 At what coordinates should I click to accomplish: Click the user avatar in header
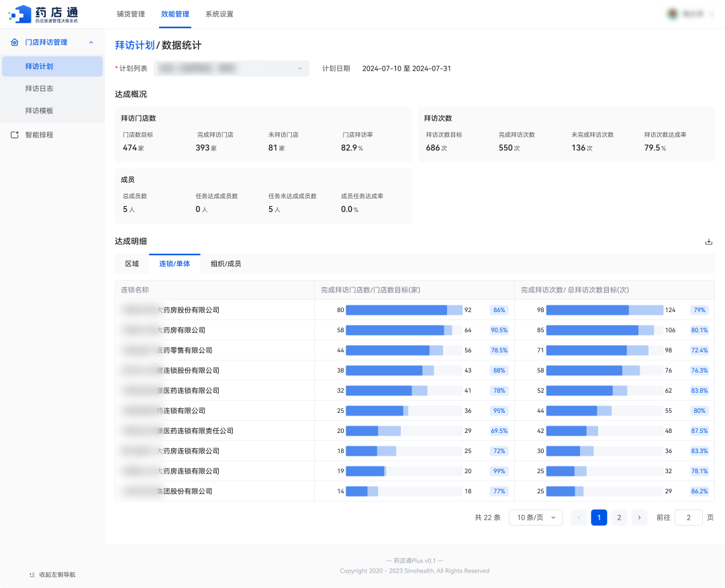pos(672,14)
